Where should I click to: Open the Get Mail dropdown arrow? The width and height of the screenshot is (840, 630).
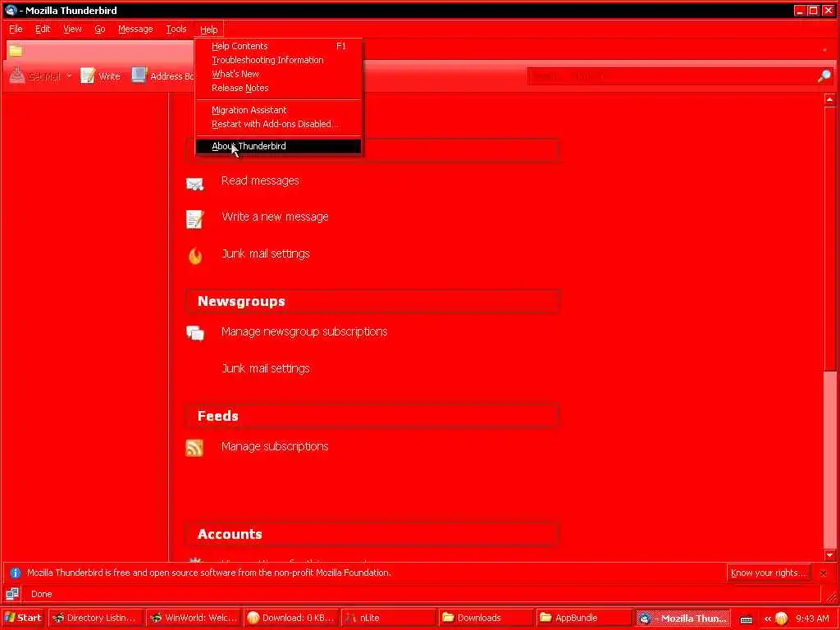point(69,76)
